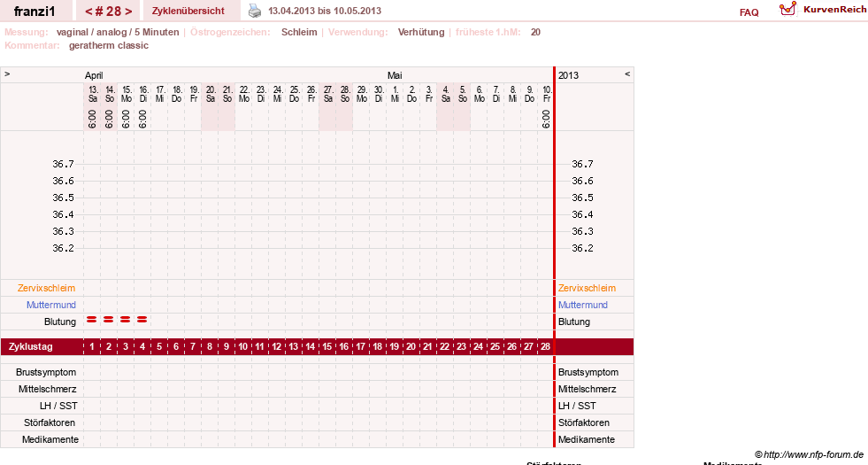Click the geratherm classic comment text

coord(109,45)
